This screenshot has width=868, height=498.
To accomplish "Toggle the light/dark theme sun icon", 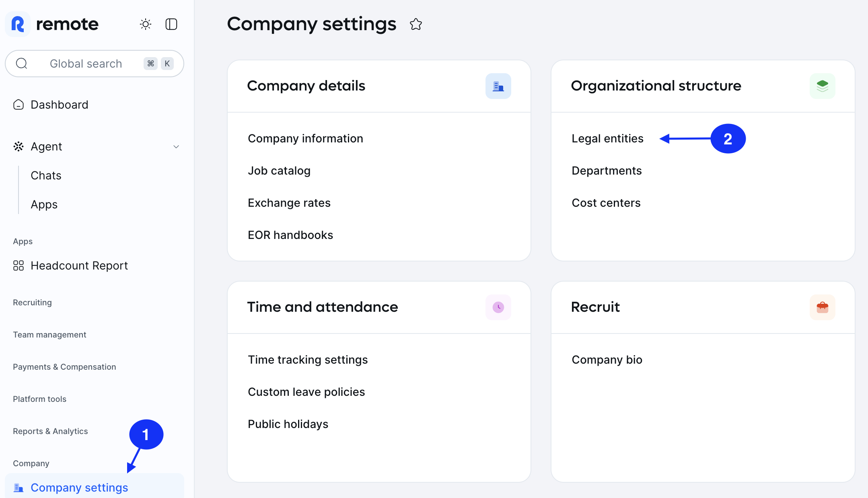I will tap(146, 24).
